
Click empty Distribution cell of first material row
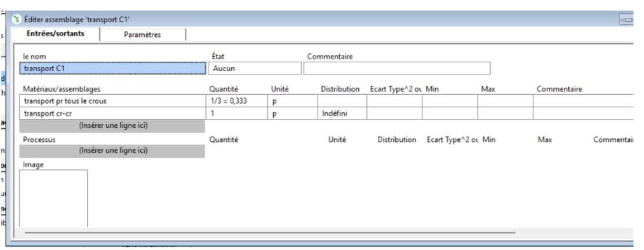[x=342, y=101]
